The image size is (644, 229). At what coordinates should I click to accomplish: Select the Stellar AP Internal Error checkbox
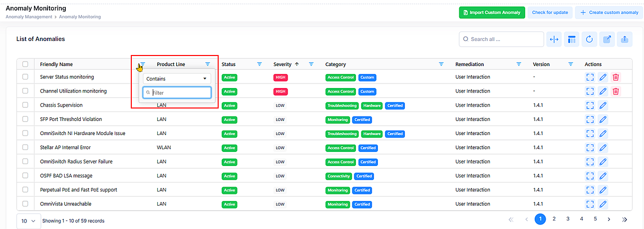pyautogui.click(x=25, y=147)
